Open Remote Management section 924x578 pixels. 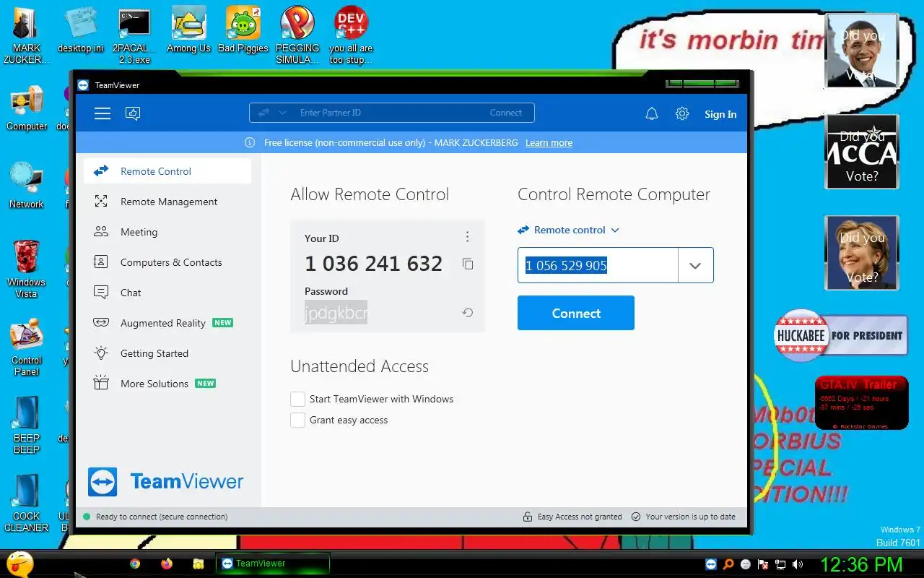coord(167,202)
